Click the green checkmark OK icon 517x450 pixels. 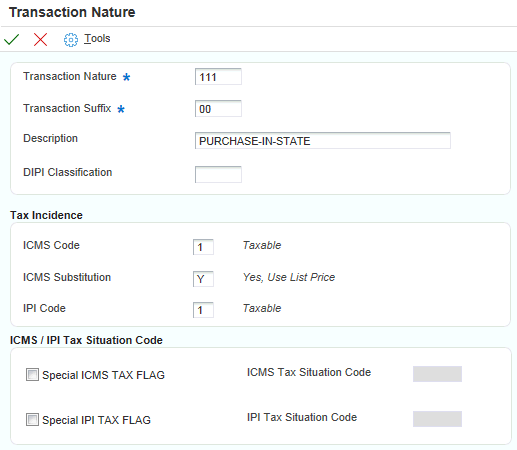pyautogui.click(x=12, y=39)
